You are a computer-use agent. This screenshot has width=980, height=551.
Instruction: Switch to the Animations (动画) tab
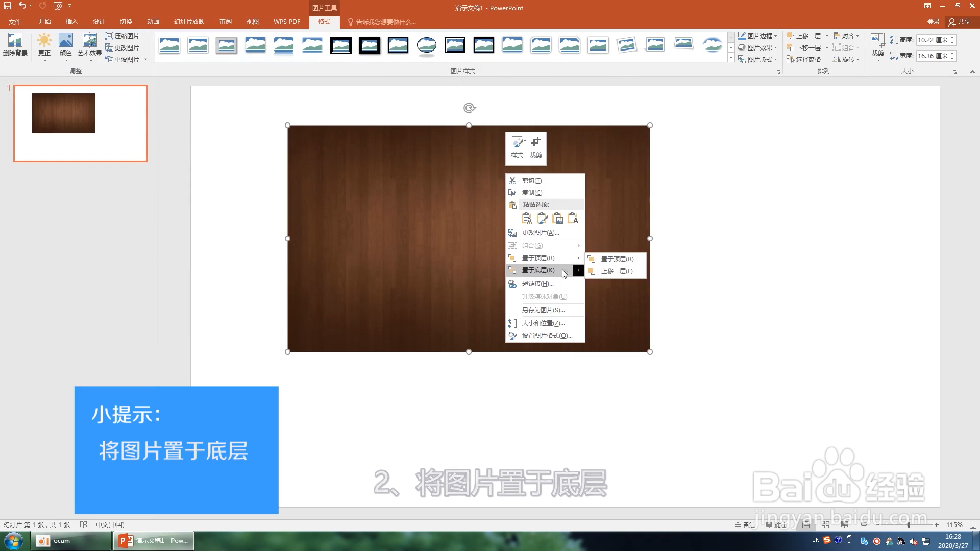(153, 22)
